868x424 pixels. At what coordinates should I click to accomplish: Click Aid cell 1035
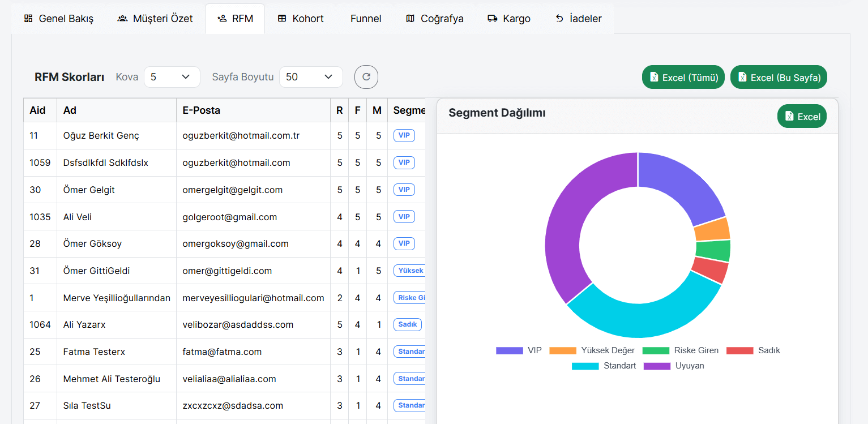(40, 217)
